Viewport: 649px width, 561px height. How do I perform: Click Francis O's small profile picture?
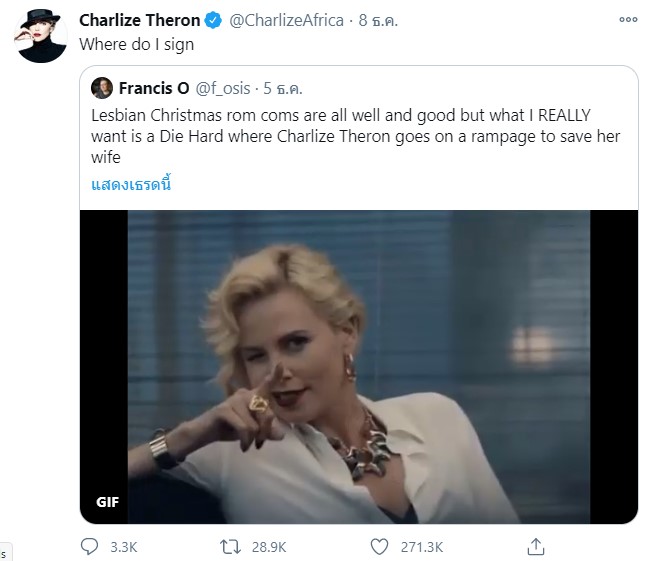[101, 88]
